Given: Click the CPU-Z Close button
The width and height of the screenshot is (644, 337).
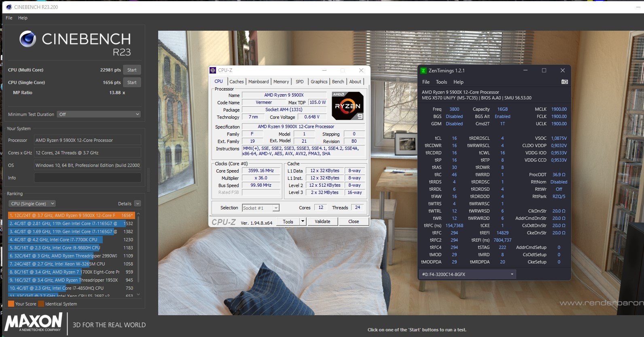Looking at the screenshot, I should tap(354, 221).
